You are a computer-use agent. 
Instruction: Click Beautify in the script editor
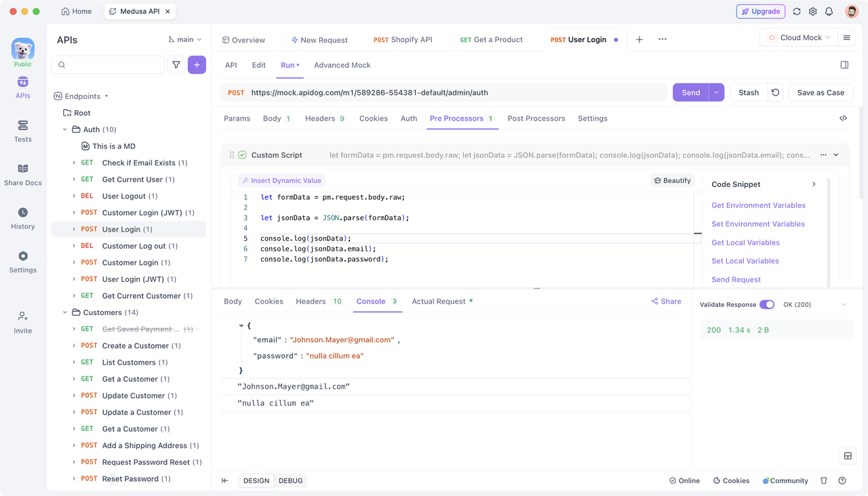[672, 180]
